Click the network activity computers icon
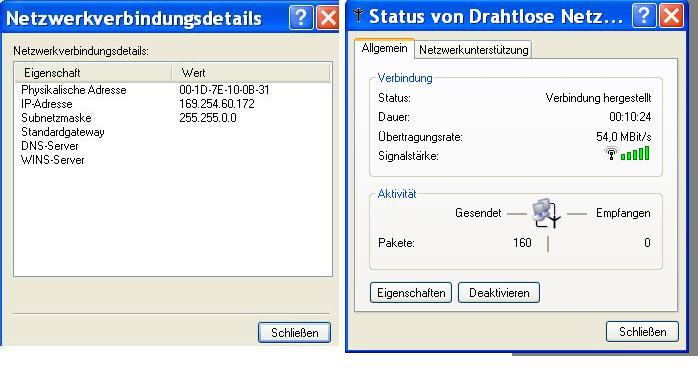Viewport: 698px width, 384px height. click(546, 213)
